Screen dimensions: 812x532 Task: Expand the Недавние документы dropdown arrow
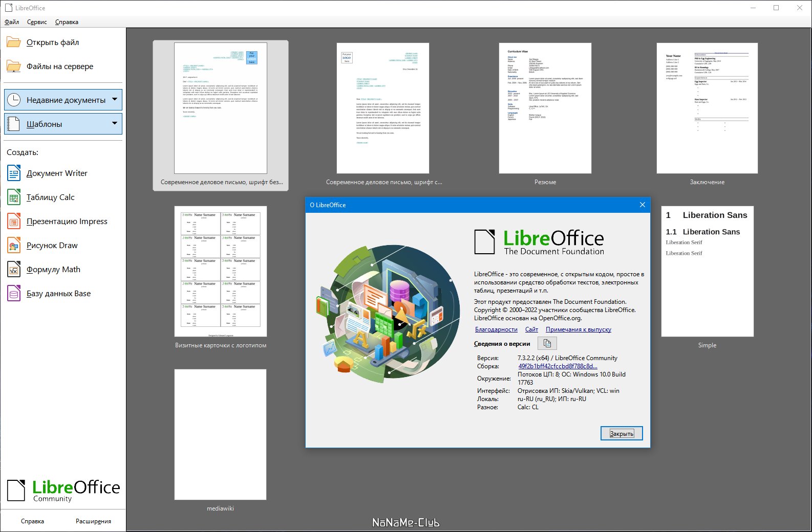115,99
